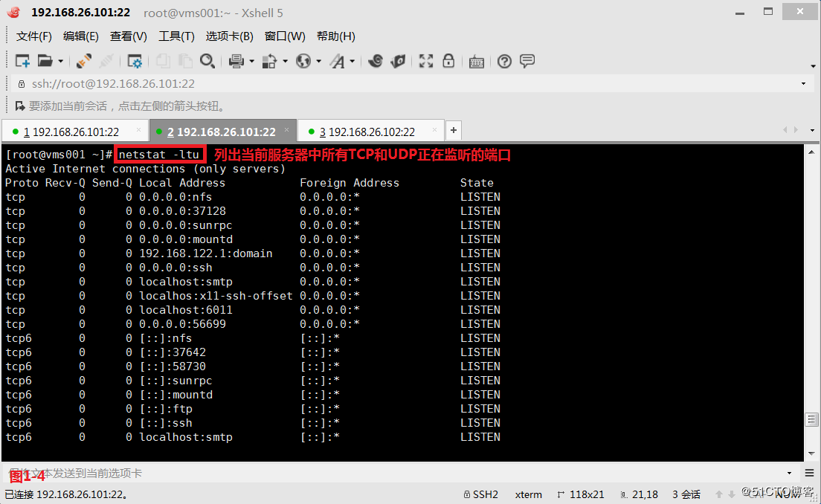Click the Print icon
This screenshot has height=504, width=821.
(236, 61)
